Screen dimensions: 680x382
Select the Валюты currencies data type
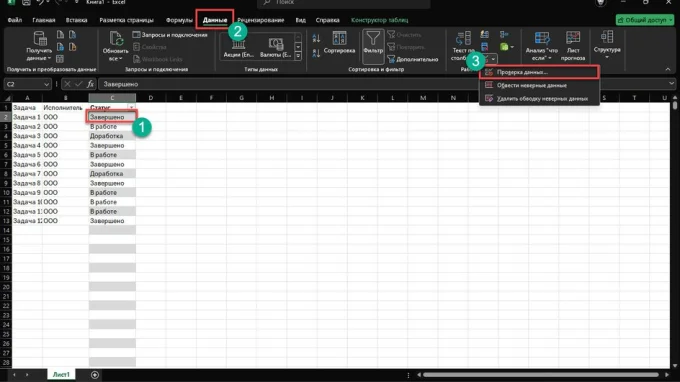pos(275,48)
